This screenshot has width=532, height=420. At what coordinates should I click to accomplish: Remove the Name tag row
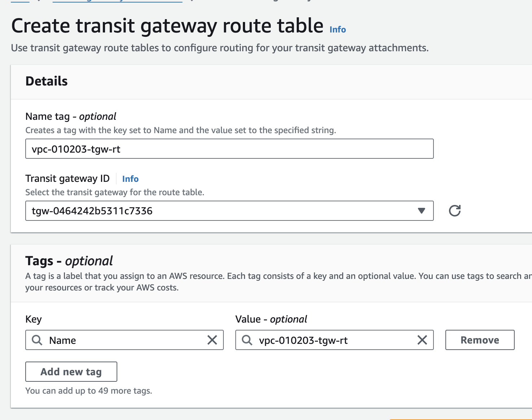click(480, 340)
